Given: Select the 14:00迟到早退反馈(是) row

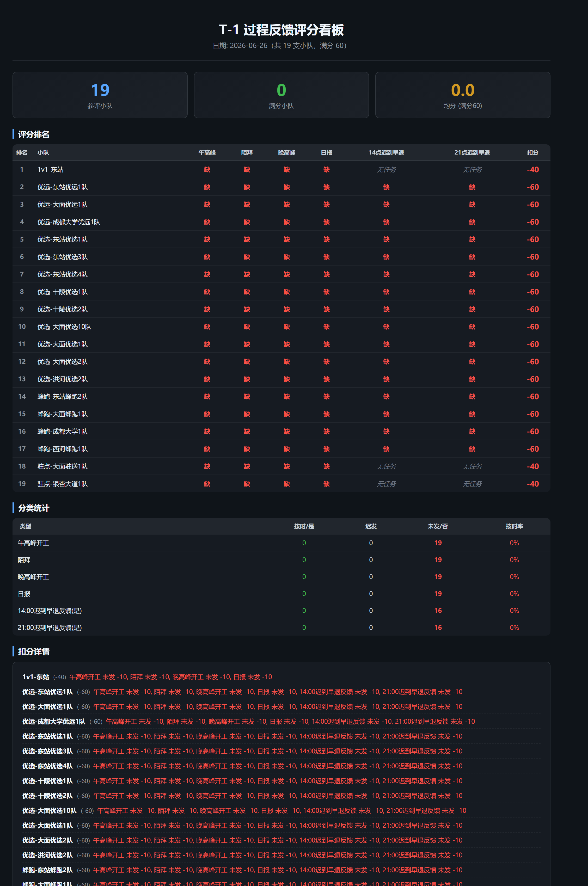Looking at the screenshot, I should [x=281, y=610].
